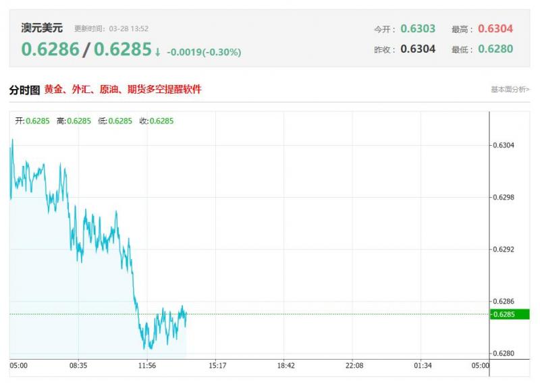The width and height of the screenshot is (540, 392).
Task: Click the 18:42 label on the time axis
Action: pyautogui.click(x=286, y=366)
